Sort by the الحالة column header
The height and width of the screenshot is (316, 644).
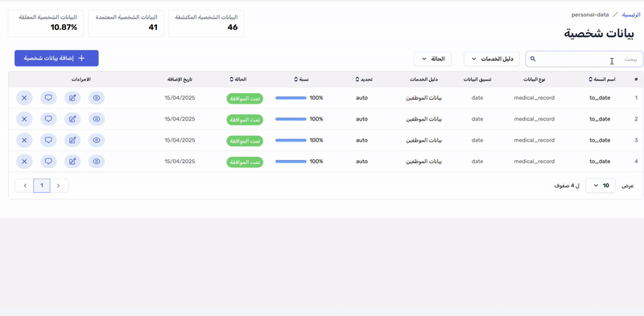pyautogui.click(x=238, y=80)
